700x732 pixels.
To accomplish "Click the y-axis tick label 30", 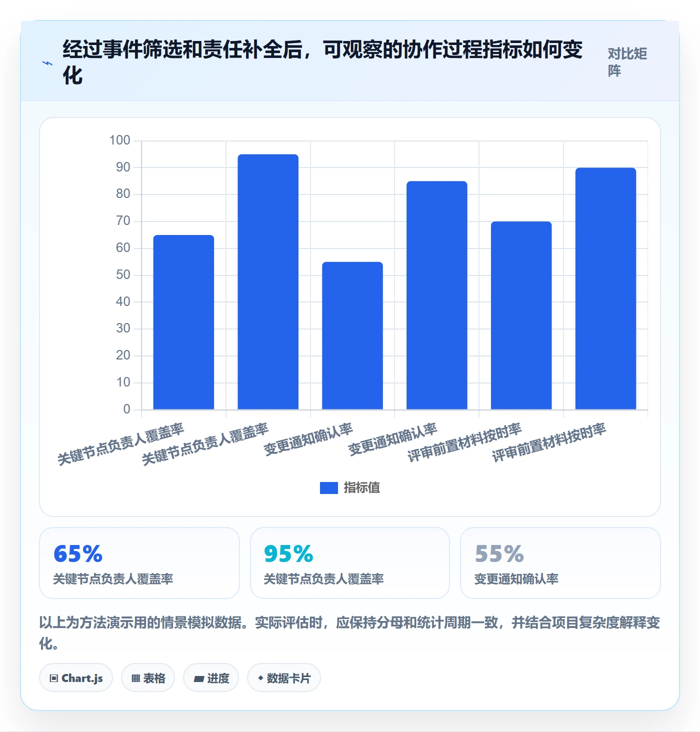I will (123, 328).
